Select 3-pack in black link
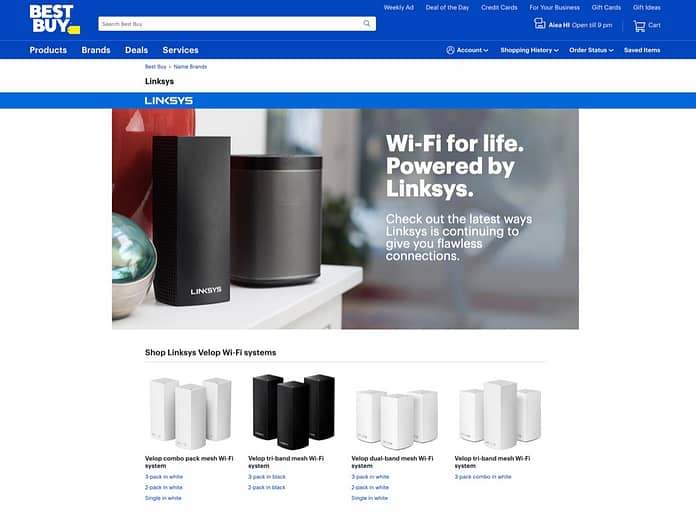Image resolution: width=696 pixels, height=516 pixels. [267, 476]
